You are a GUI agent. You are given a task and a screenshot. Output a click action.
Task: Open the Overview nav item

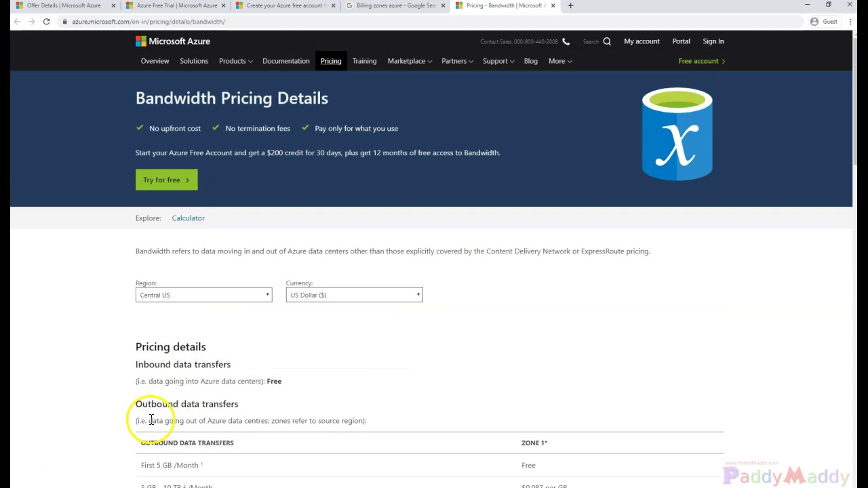point(155,61)
